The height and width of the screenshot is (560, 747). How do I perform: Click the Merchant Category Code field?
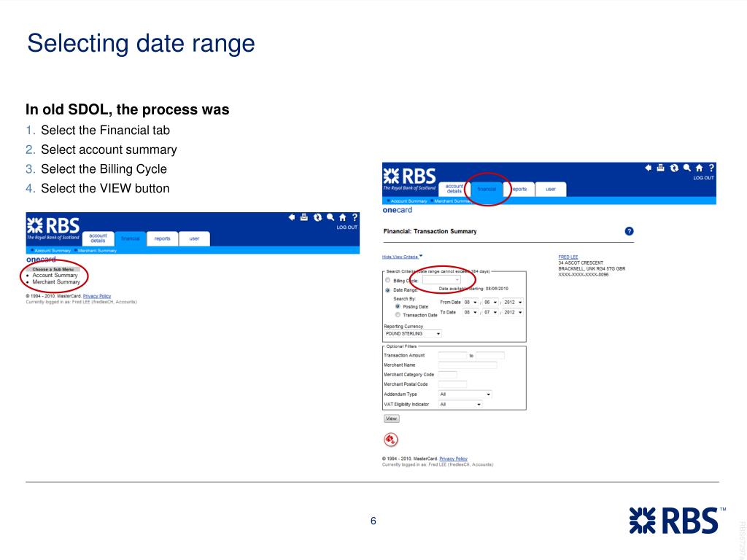[447, 375]
